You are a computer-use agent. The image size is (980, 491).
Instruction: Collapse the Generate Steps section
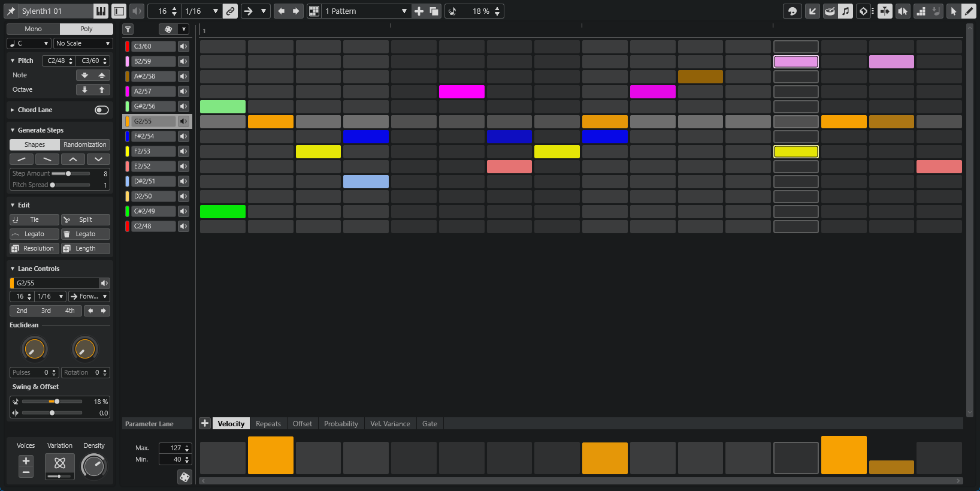13,130
